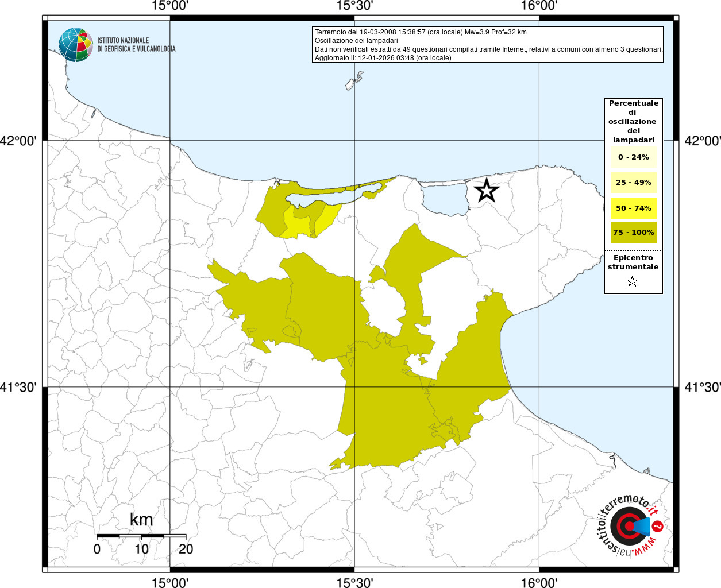721x588 pixels.
Task: Click the 'Istituto Nazionale di Geofisica e Vulcanologia' text
Action: 136,45
